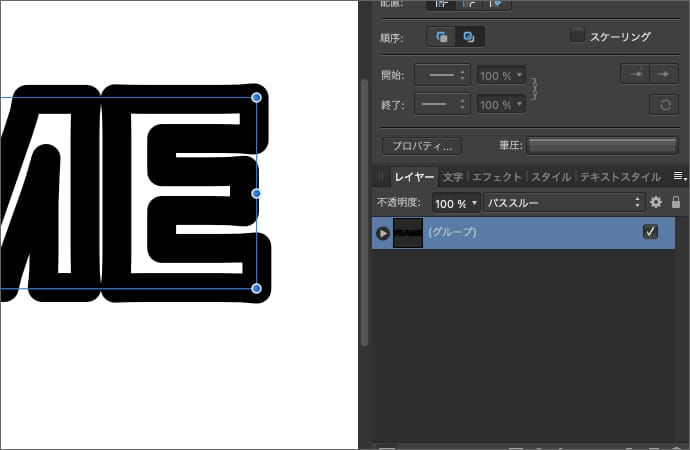This screenshot has width=690, height=450.
Task: Click the start/end scale link bracket
Action: point(535,89)
